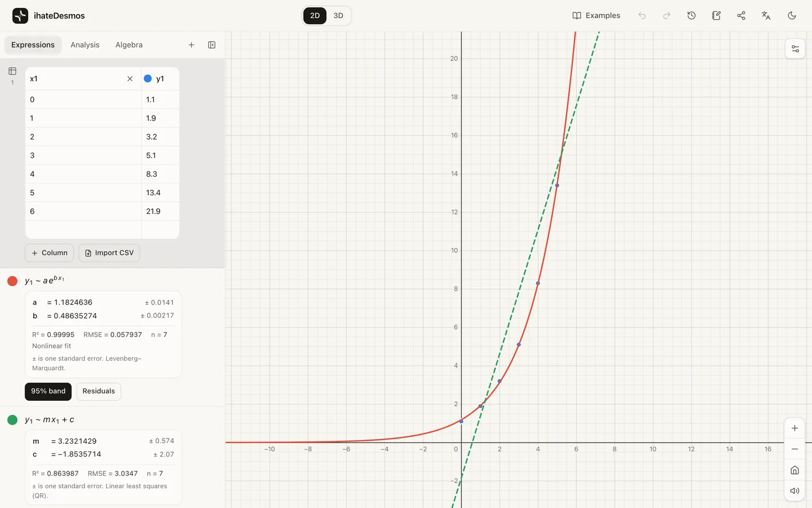Undo the last action
The width and height of the screenshot is (812, 508).
[x=642, y=16]
